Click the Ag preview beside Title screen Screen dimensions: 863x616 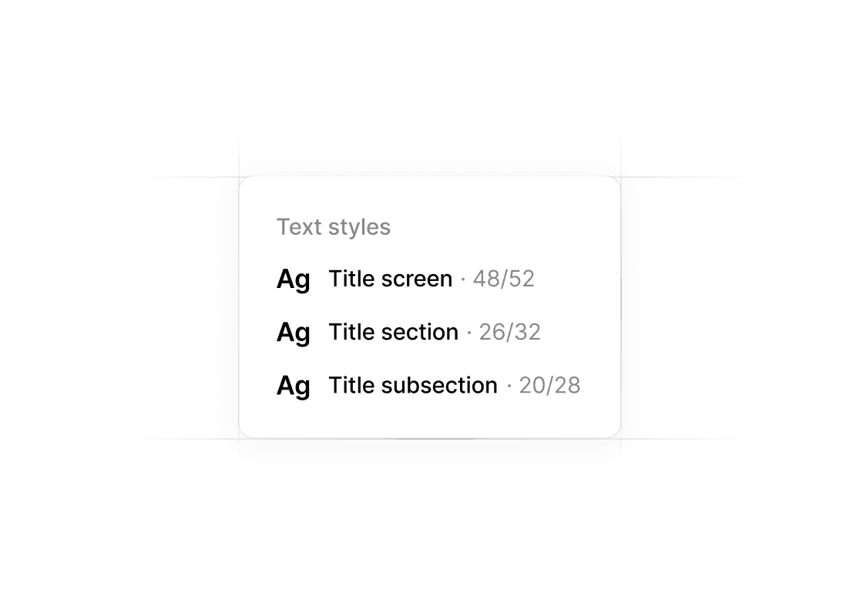coord(293,280)
